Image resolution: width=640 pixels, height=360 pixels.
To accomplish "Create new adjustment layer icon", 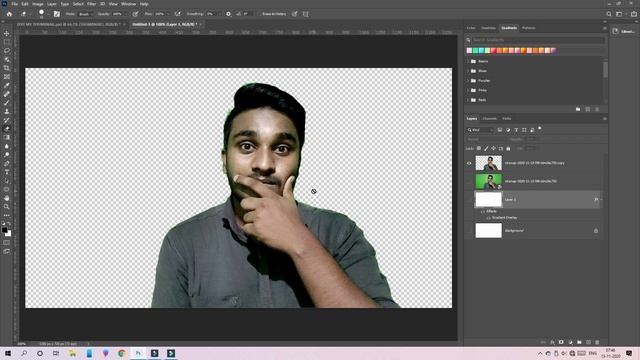I will click(570, 342).
